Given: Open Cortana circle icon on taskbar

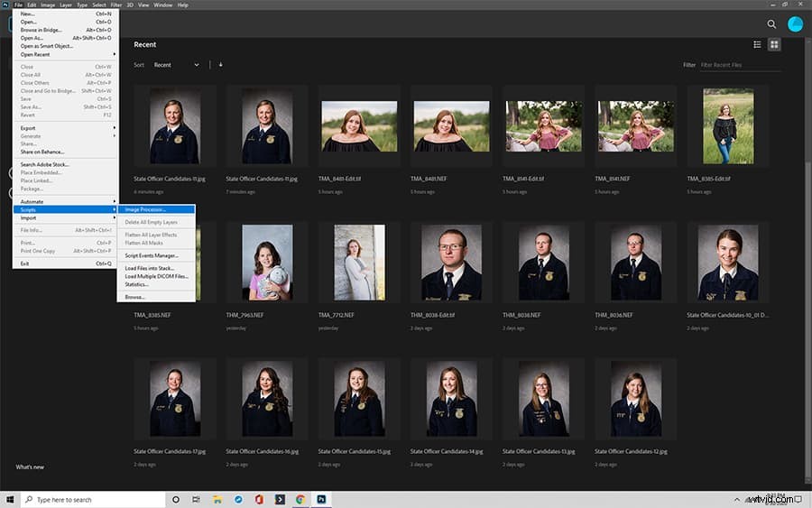Looking at the screenshot, I should tap(176, 500).
